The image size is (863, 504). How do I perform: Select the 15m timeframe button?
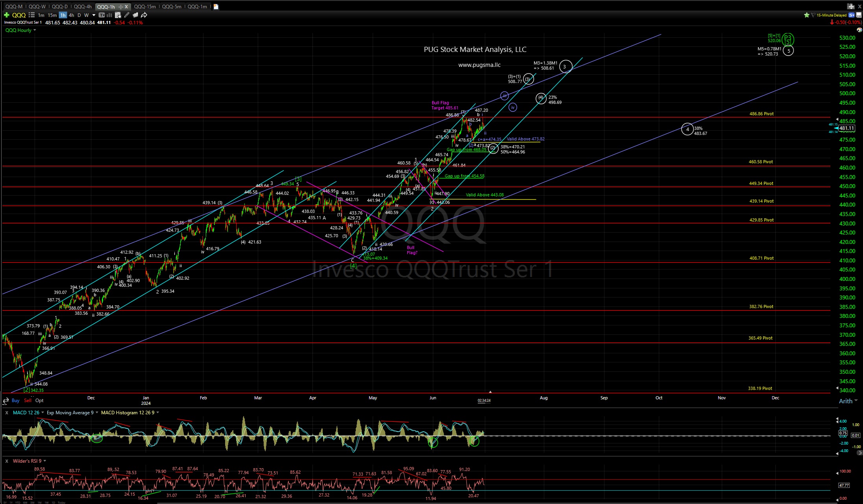(52, 15)
